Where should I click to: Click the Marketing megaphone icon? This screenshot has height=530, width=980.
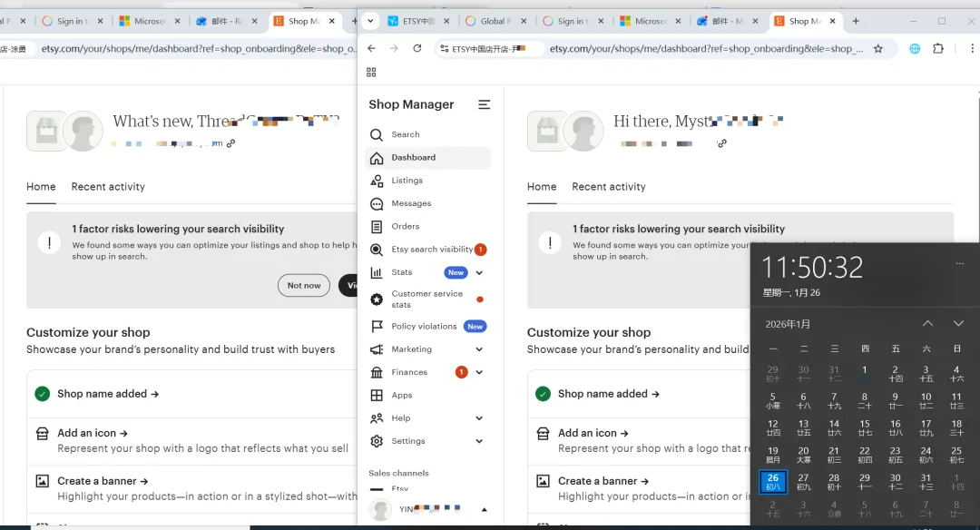pyautogui.click(x=377, y=349)
